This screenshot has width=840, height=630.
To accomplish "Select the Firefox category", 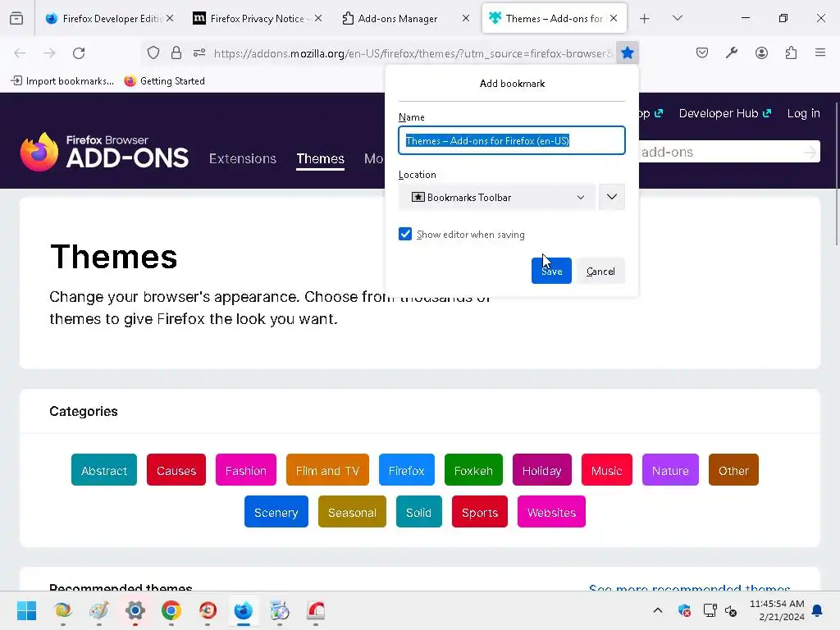I will pos(407,470).
